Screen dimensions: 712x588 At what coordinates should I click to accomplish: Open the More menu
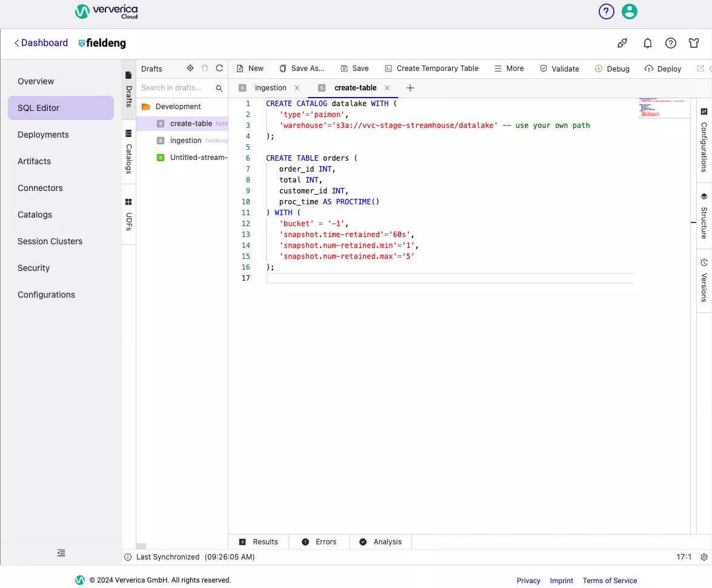(509, 68)
